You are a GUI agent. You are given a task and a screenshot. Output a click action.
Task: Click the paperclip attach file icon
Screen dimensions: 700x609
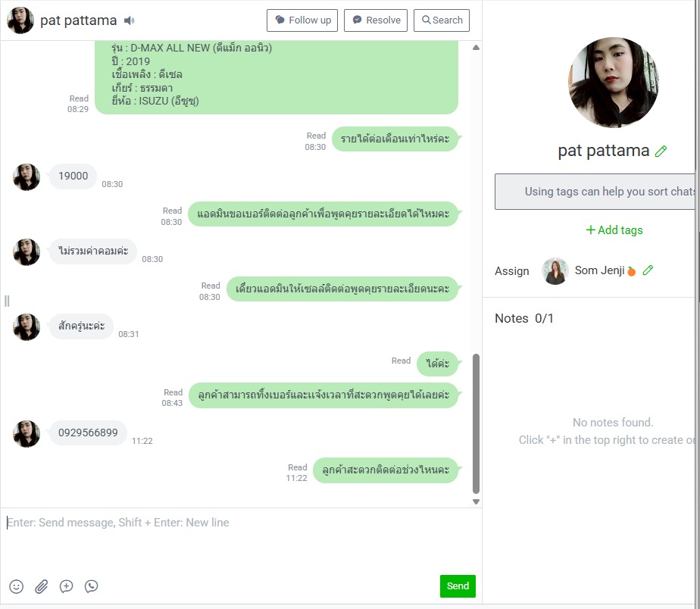[x=42, y=586]
